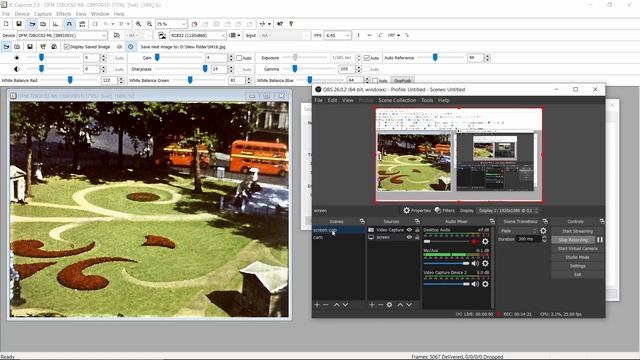The width and height of the screenshot is (640, 360).
Task: Click the Stop Recording button in OBS
Action: pos(573,240)
